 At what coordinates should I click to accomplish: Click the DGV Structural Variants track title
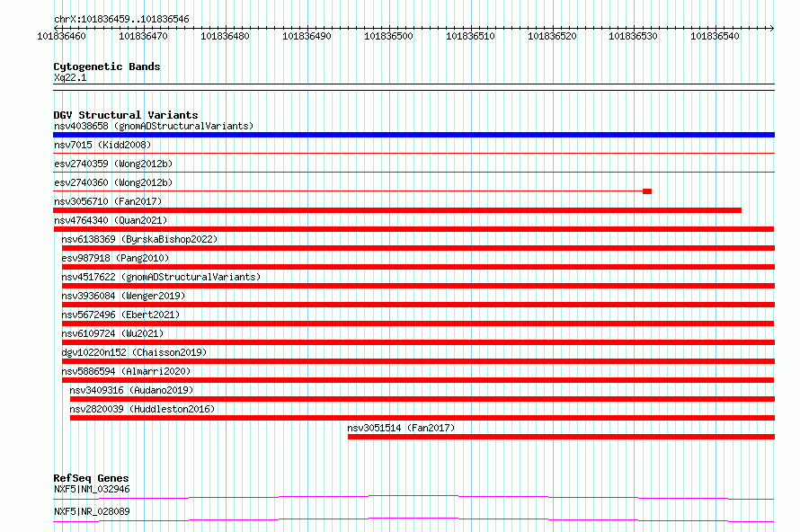pos(126,115)
